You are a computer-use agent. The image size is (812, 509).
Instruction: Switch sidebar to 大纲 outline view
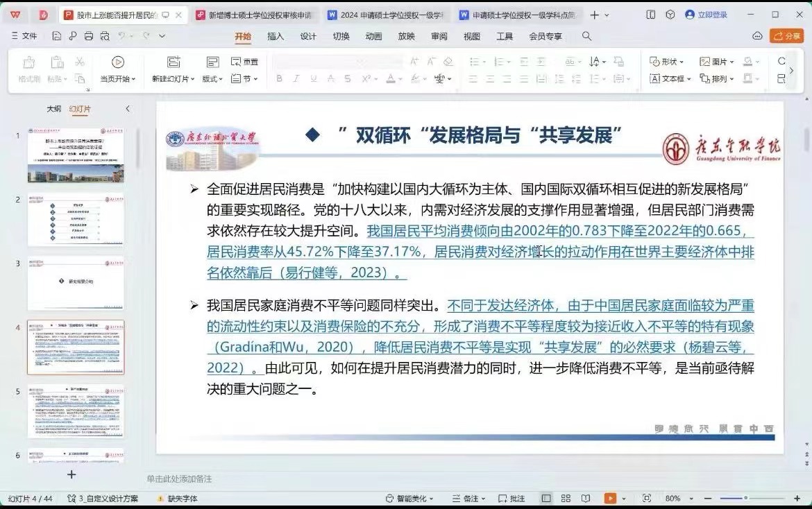pyautogui.click(x=53, y=109)
